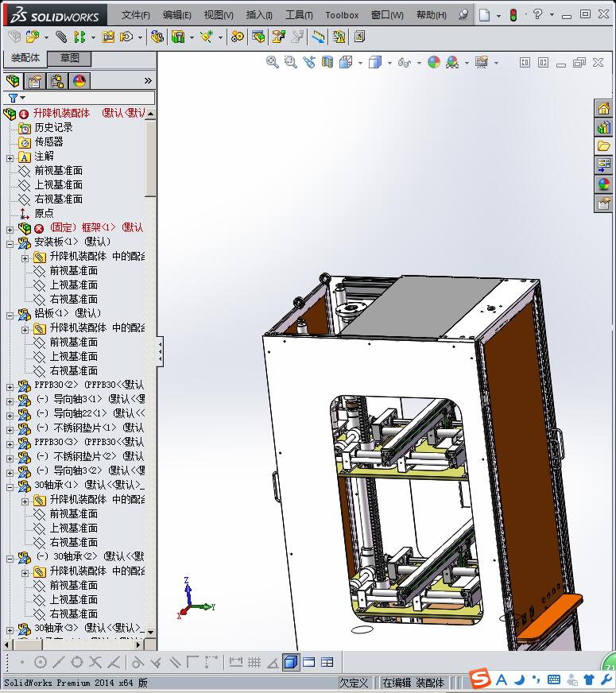
Task: Click Zoom to Fit magnifier icon
Action: click(x=272, y=62)
